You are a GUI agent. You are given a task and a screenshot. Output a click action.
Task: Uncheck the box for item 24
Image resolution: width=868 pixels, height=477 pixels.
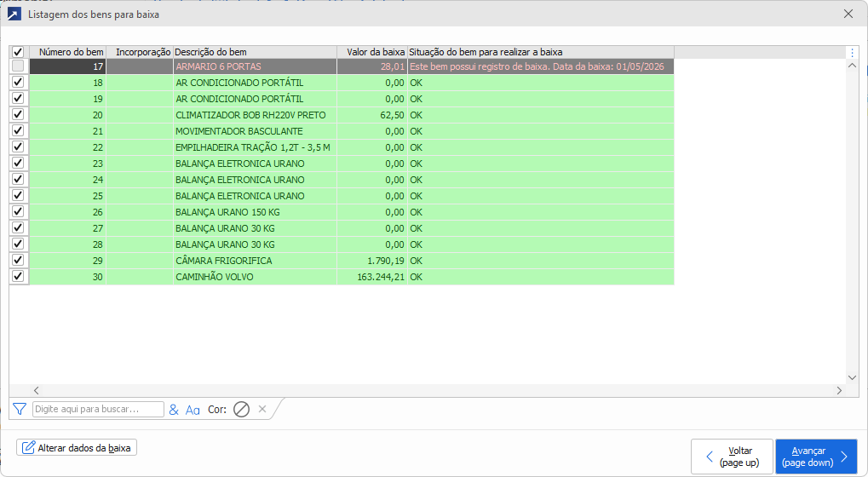[x=18, y=179]
